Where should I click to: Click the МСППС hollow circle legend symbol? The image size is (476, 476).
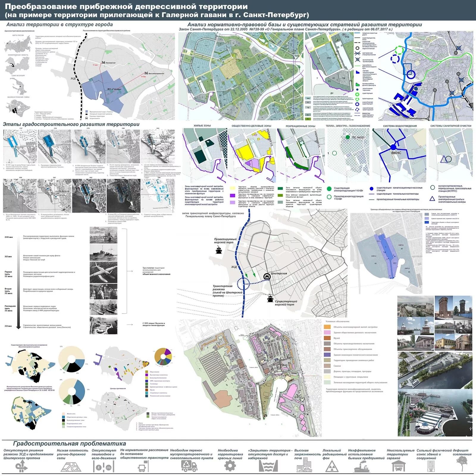coord(432,187)
